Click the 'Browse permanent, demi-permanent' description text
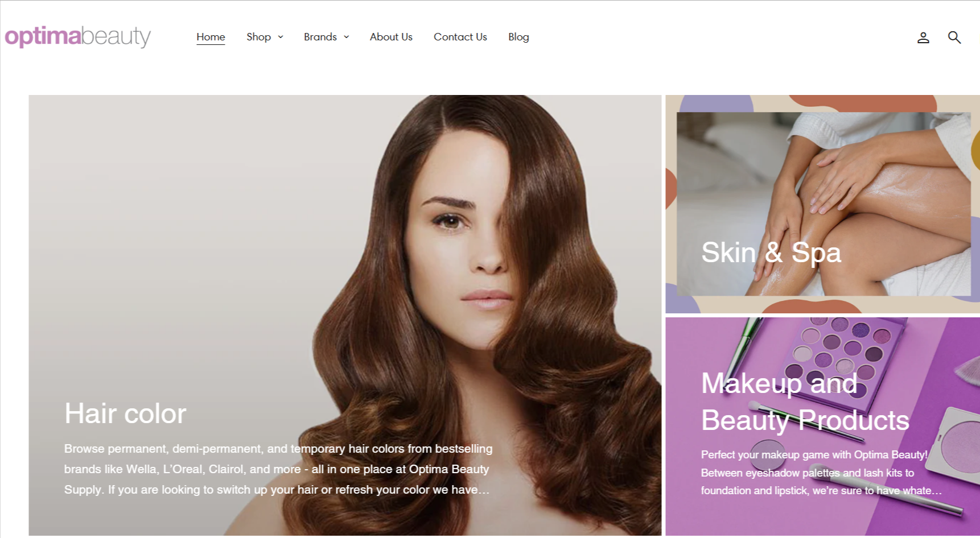This screenshot has height=538, width=980. click(x=278, y=469)
